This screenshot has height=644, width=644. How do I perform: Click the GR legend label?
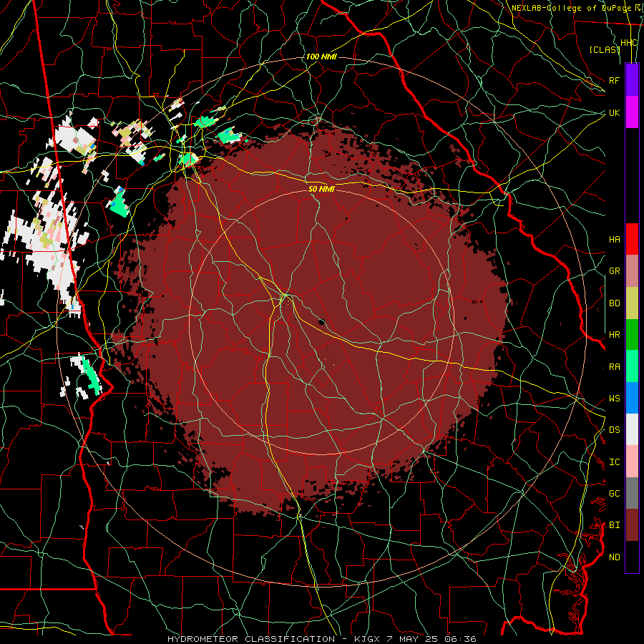(x=615, y=271)
